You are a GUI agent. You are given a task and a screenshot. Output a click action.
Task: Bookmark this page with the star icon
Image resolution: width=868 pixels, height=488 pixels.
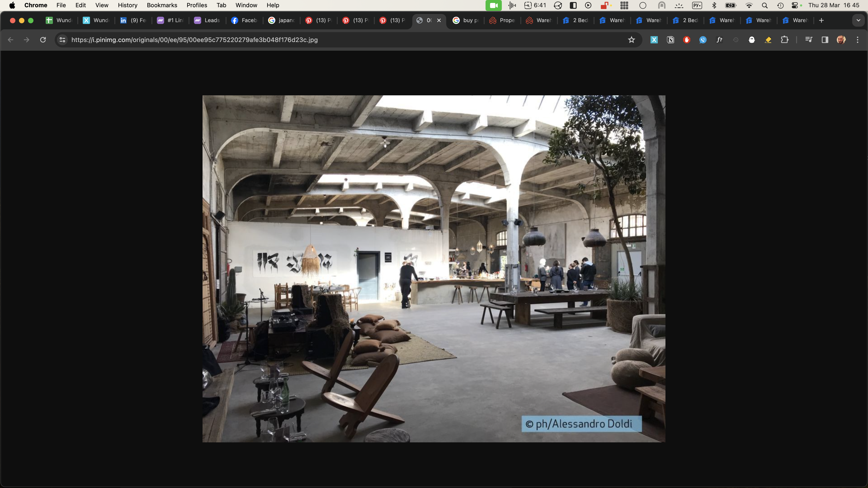point(632,40)
